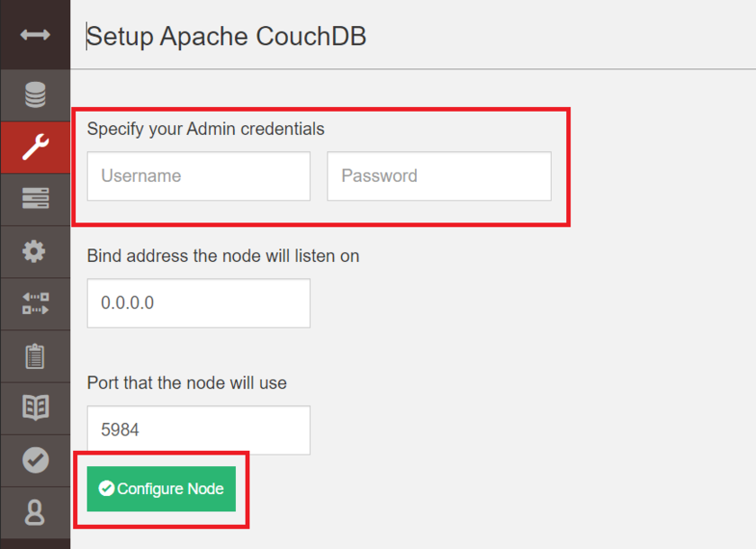Collapse the sidebar with the double-arrow icon

(x=35, y=35)
